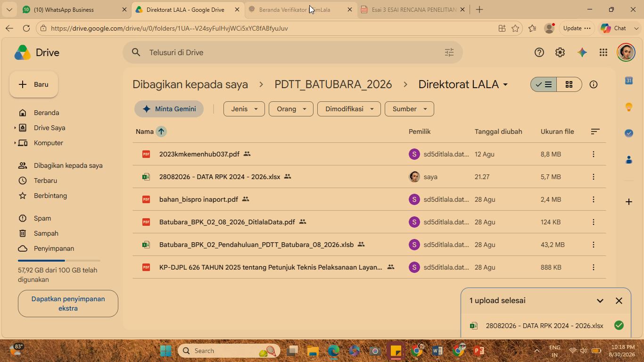
Task: Expand Drive Saya tree in sidebar
Action: [15, 128]
